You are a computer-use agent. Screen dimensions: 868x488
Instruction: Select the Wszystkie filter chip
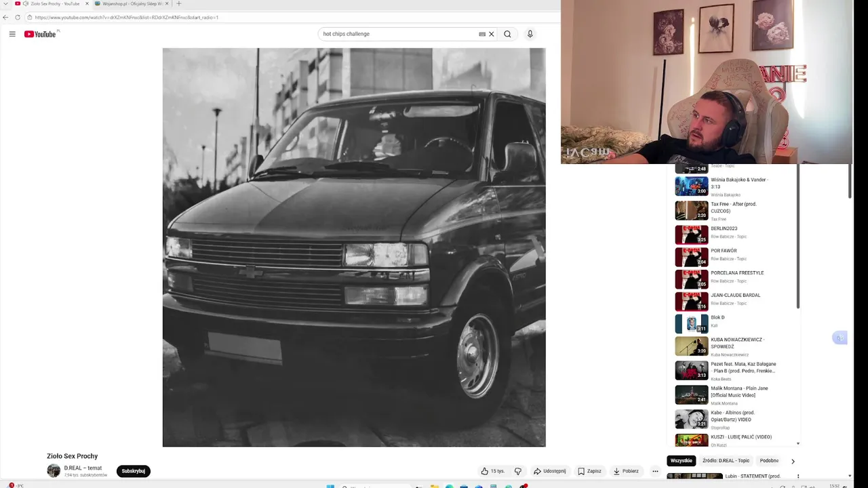(x=682, y=461)
